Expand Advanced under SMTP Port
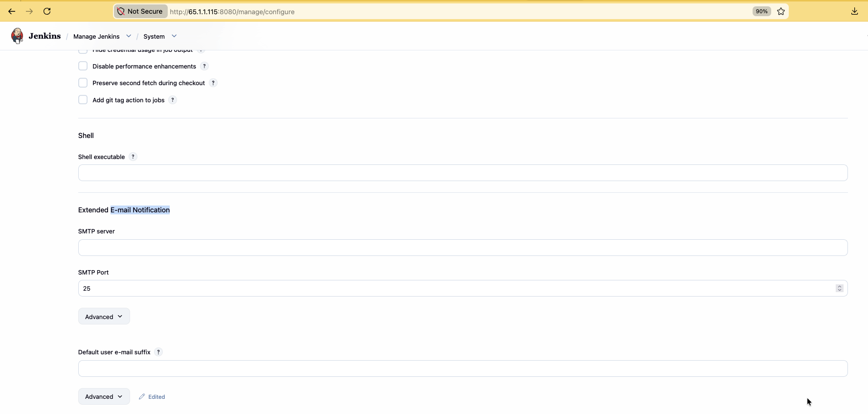This screenshot has height=414, width=868. pos(104,316)
